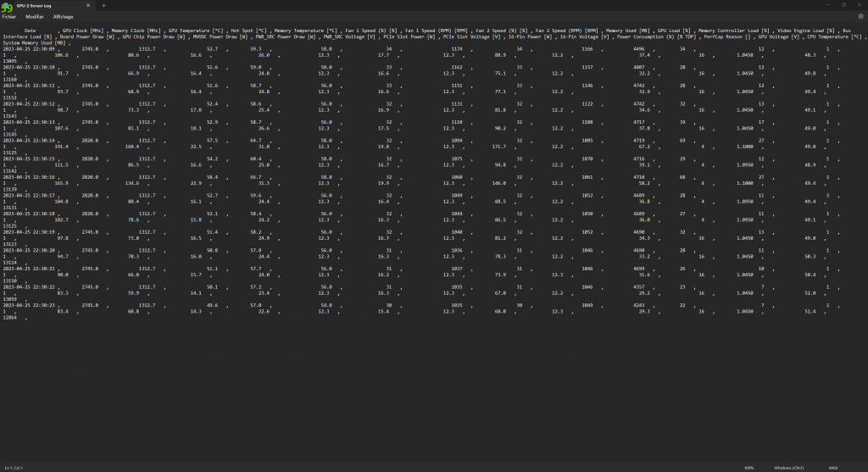Click the Memory Clock [MHz] header text
Viewport: 868px width, 472px height.
[x=136, y=31]
